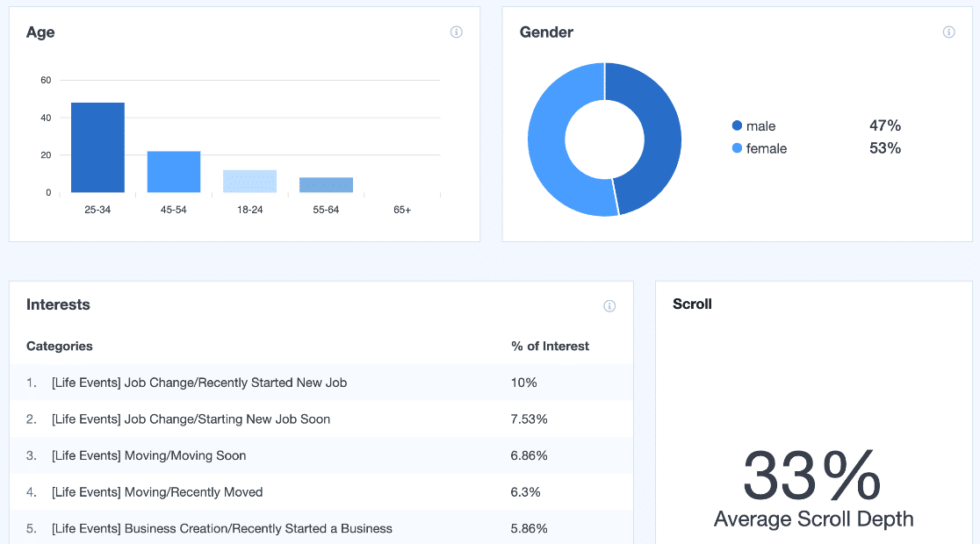Select the blue male legend color dot

pos(736,125)
